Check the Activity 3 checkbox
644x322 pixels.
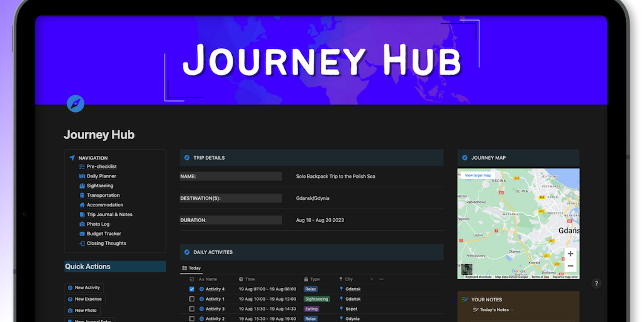pyautogui.click(x=192, y=309)
